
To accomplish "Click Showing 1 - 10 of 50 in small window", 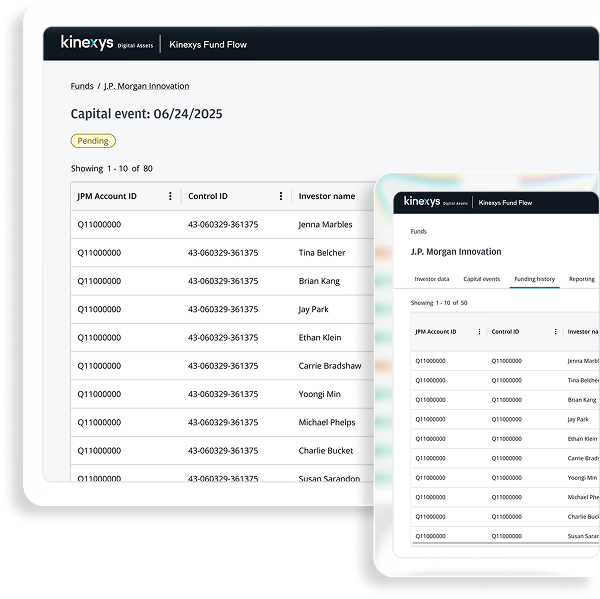I will [x=439, y=303].
